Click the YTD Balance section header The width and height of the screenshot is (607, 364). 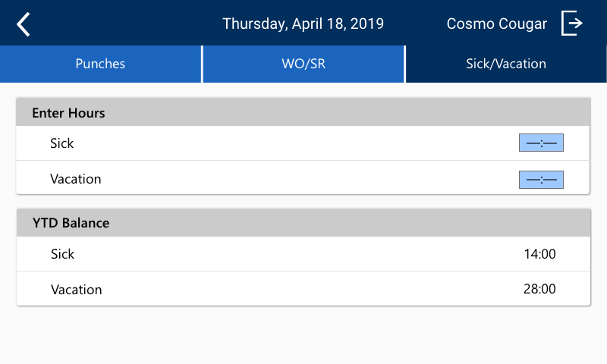[x=303, y=223]
